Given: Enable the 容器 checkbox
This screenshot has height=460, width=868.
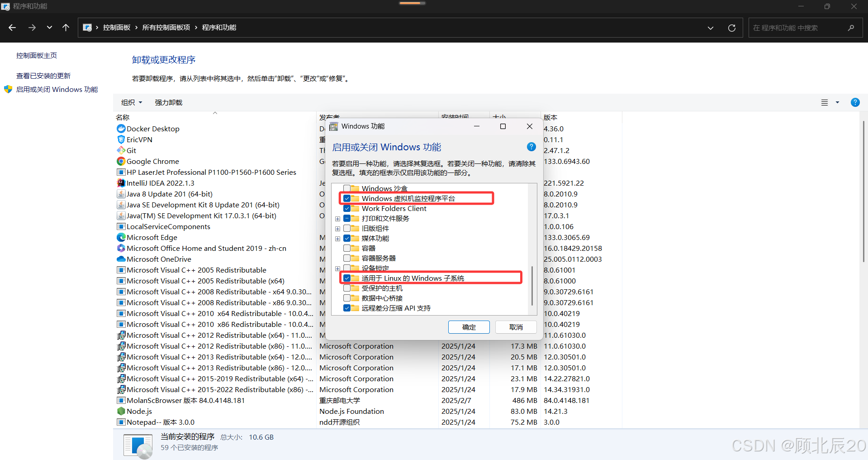Looking at the screenshot, I should pos(347,248).
